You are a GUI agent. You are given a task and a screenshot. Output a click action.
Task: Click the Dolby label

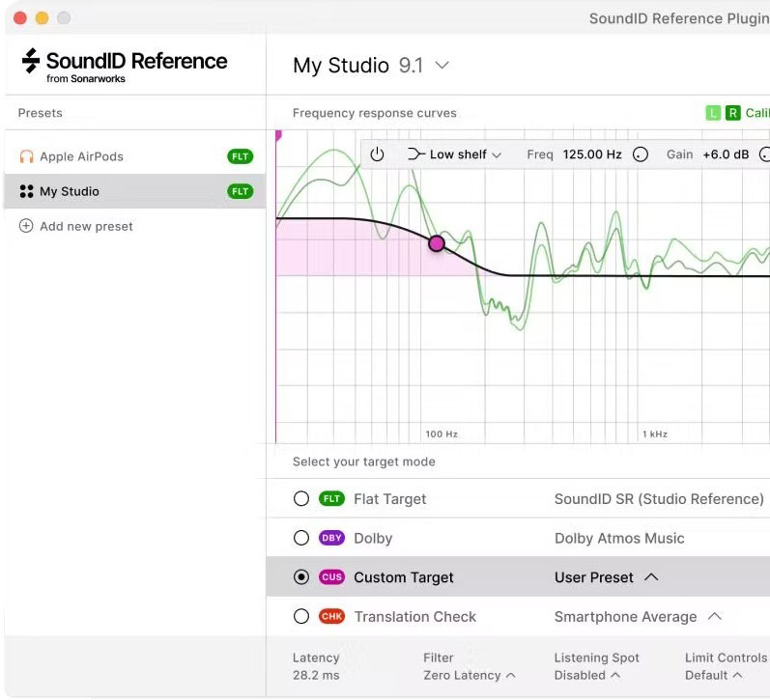373,539
